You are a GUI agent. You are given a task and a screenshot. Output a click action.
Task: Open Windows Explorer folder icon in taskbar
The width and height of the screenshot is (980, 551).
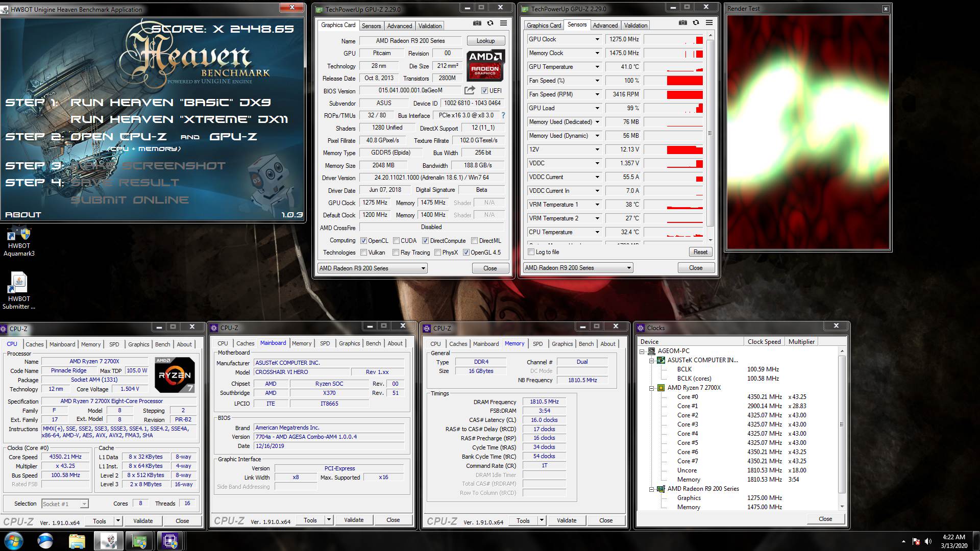click(77, 541)
